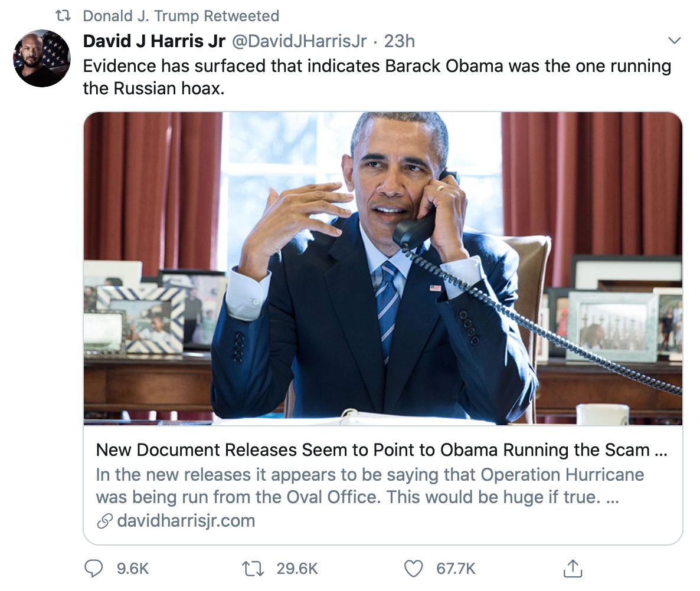Click the David J Harris Jr display name
The image size is (700, 591).
(x=154, y=41)
